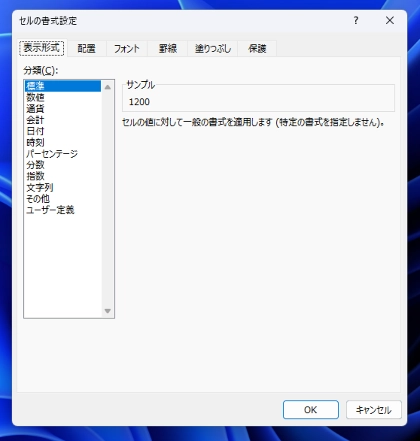Choose ユーザー定義 category
The image size is (420, 441).
[x=63, y=210]
